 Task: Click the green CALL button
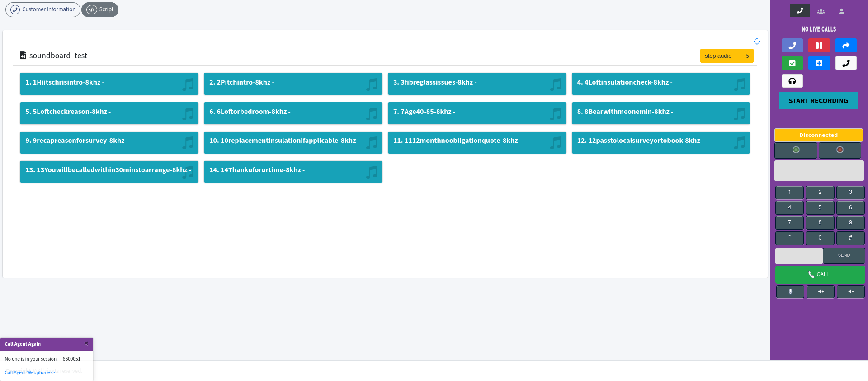(820, 274)
